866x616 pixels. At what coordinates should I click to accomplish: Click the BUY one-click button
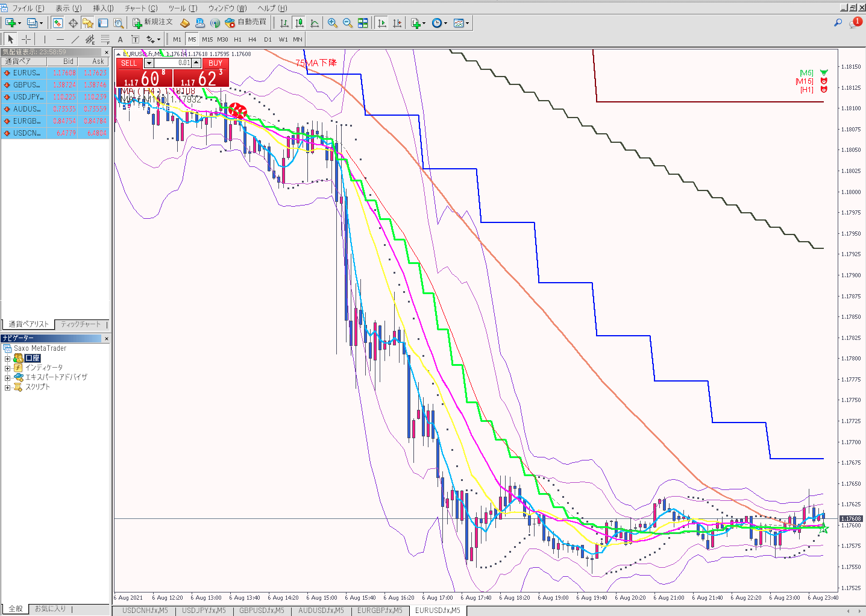215,63
